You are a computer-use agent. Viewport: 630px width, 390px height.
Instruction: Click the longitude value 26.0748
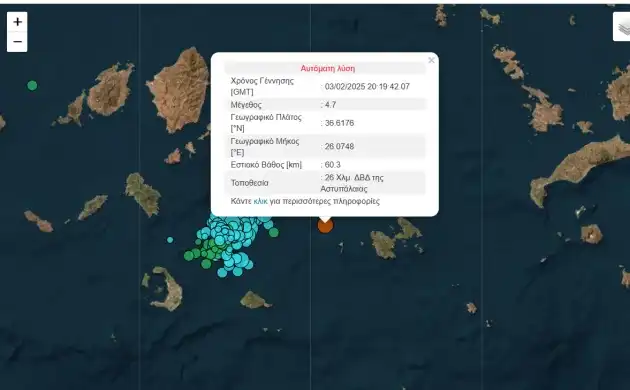(x=339, y=146)
